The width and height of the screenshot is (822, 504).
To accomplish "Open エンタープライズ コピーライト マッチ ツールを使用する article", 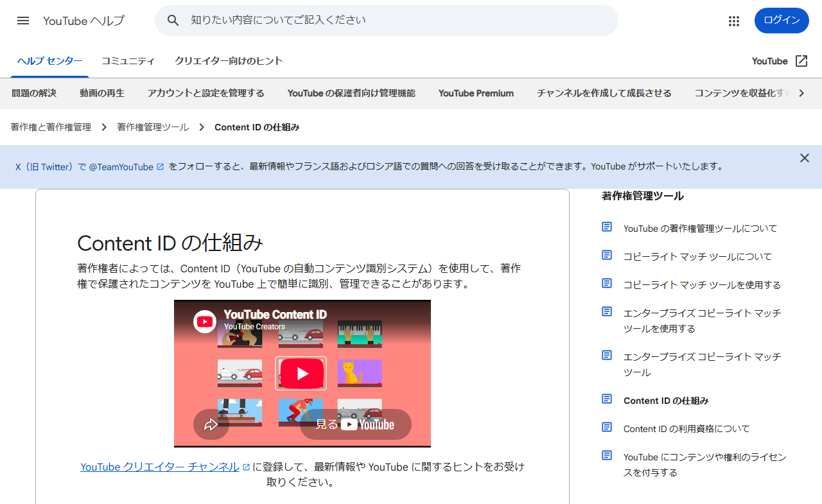I will click(x=703, y=320).
